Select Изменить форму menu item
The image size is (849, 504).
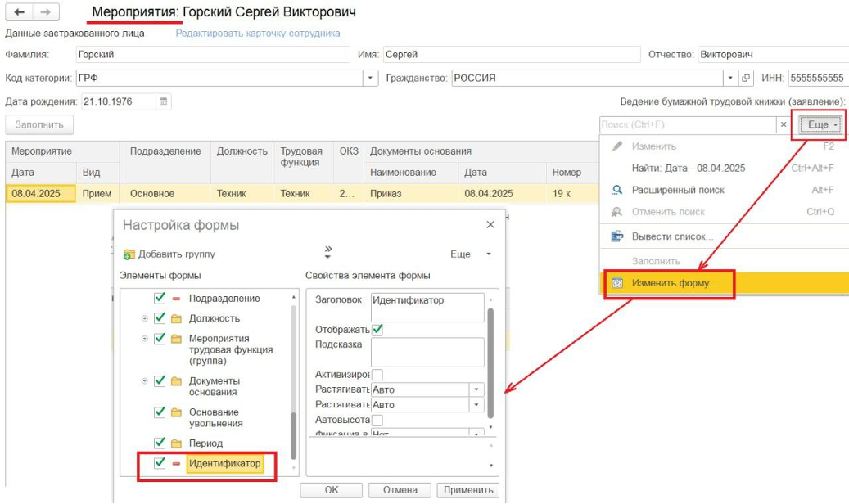coord(674,283)
